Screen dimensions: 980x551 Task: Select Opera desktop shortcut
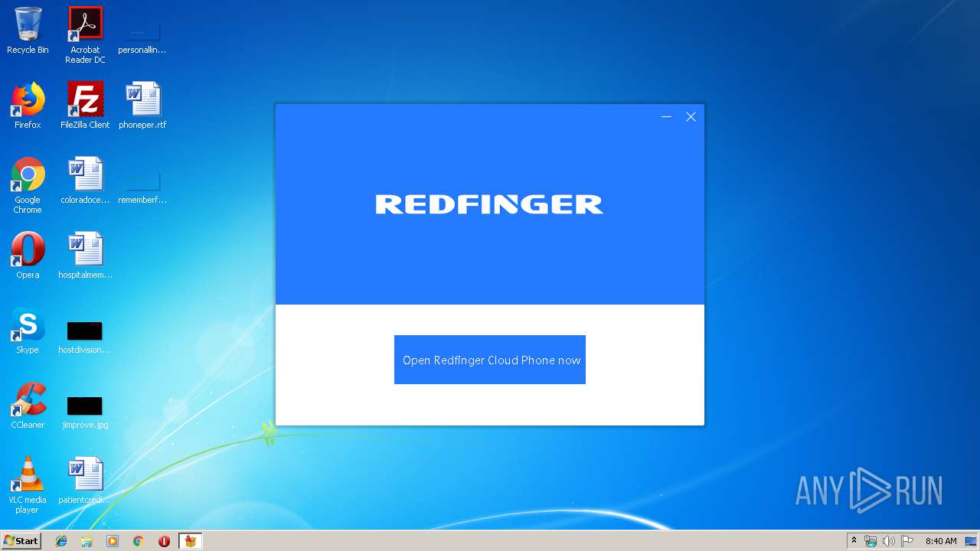(x=28, y=256)
